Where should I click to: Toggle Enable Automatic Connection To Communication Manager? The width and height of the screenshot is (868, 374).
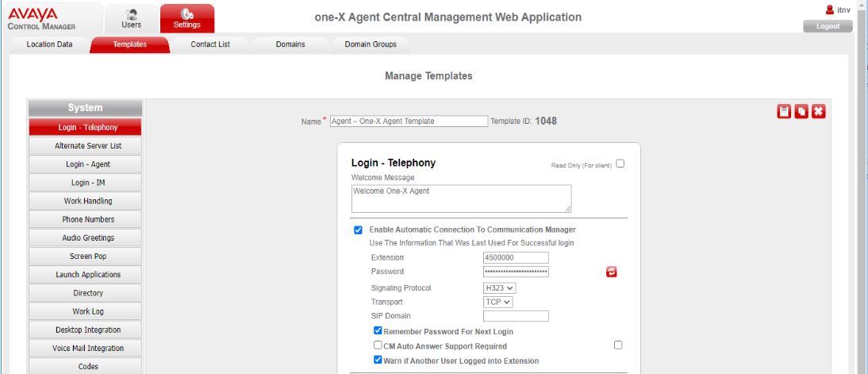pos(358,230)
